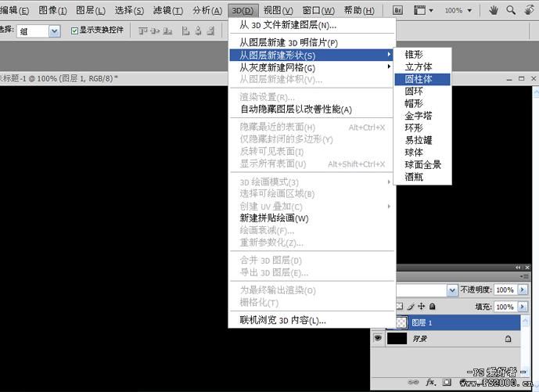The height and width of the screenshot is (392, 539).
Task: Select 球面全景 shape in the submenu
Action: click(x=422, y=165)
